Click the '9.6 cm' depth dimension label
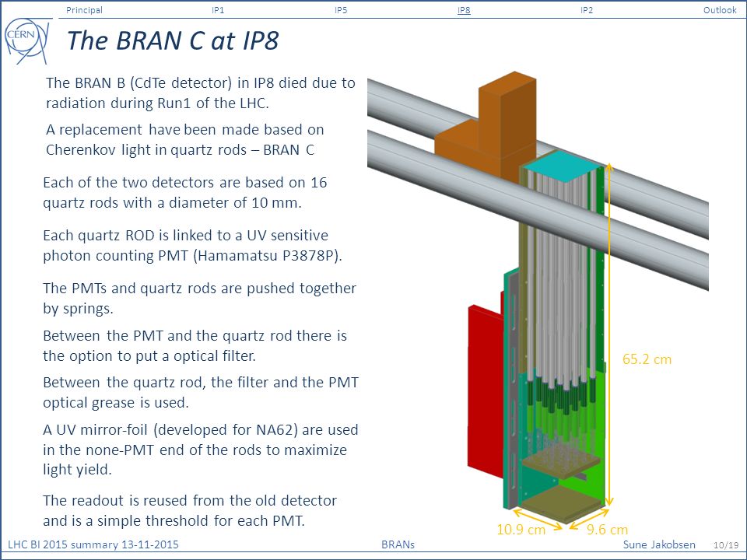The width and height of the screenshot is (747, 560). [x=607, y=530]
